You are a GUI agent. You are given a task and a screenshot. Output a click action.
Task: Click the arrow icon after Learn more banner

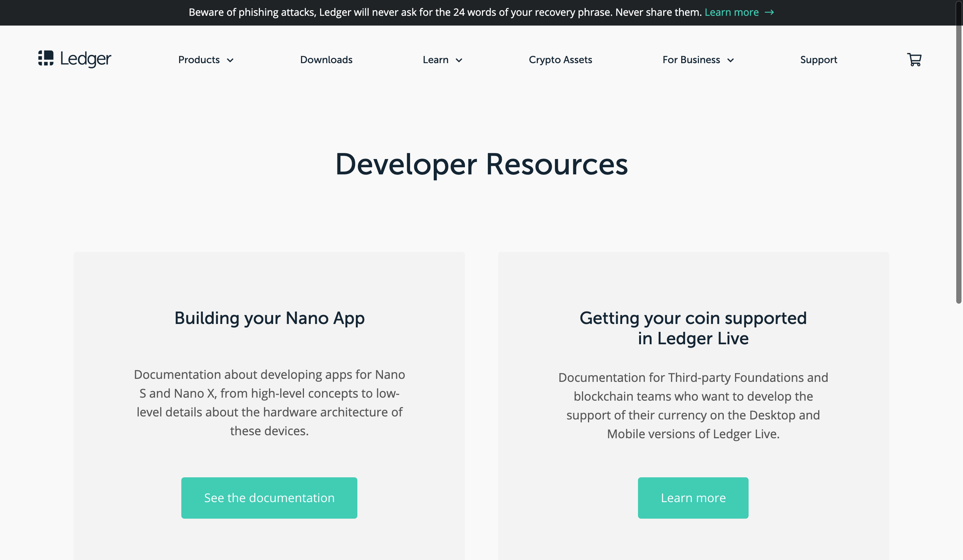(769, 13)
